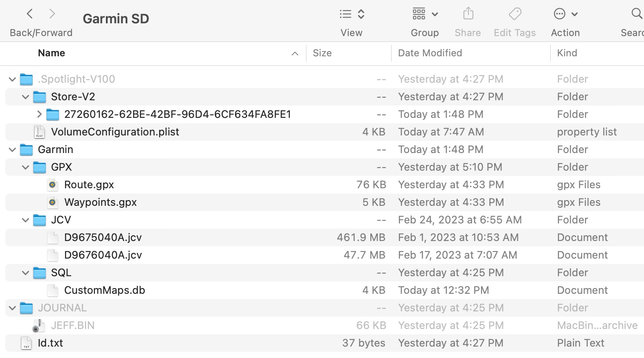Select the SQL folder icon
Image resolution: width=644 pixels, height=358 pixels.
click(40, 273)
